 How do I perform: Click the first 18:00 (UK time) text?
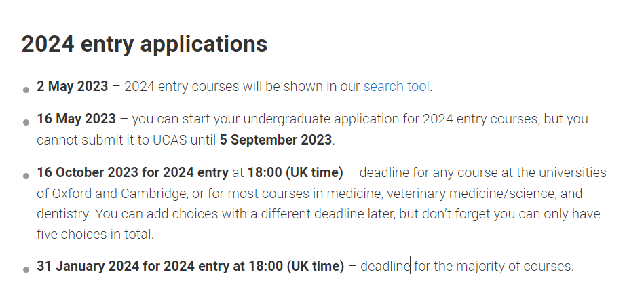coord(295,172)
